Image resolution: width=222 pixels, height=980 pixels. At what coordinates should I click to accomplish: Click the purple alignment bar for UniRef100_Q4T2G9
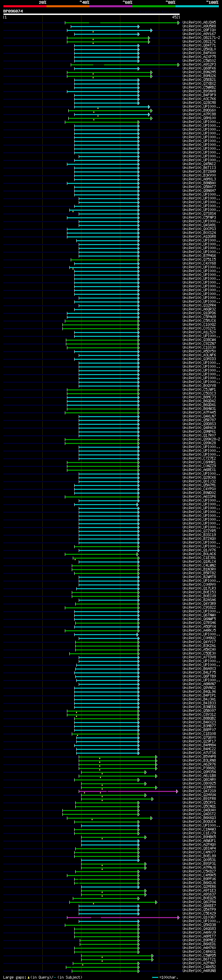[128, 791]
